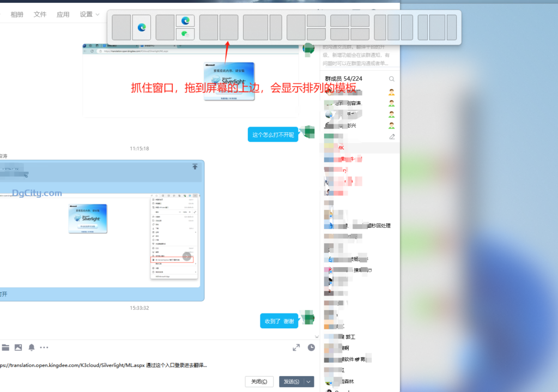Click the 发送(S) button

(292, 382)
